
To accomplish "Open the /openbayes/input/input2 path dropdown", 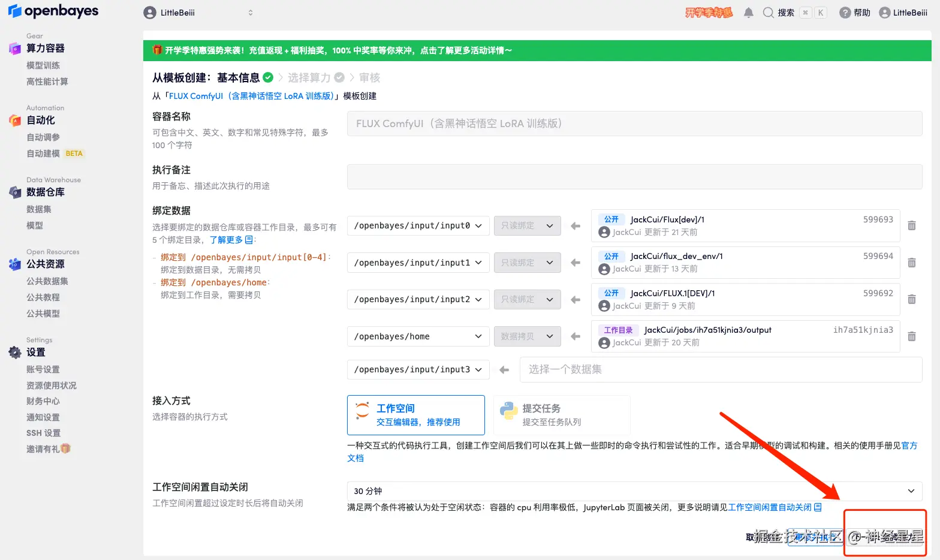I will point(418,299).
